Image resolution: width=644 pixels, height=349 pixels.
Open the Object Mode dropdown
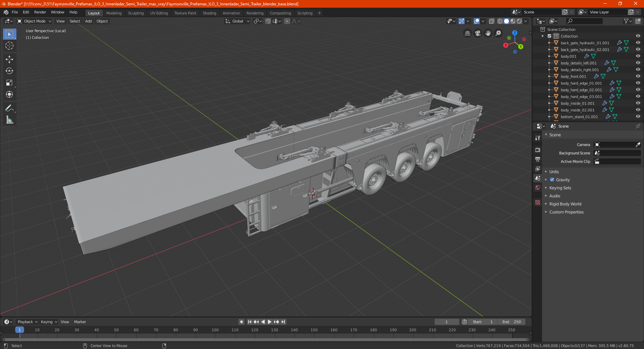pyautogui.click(x=34, y=21)
